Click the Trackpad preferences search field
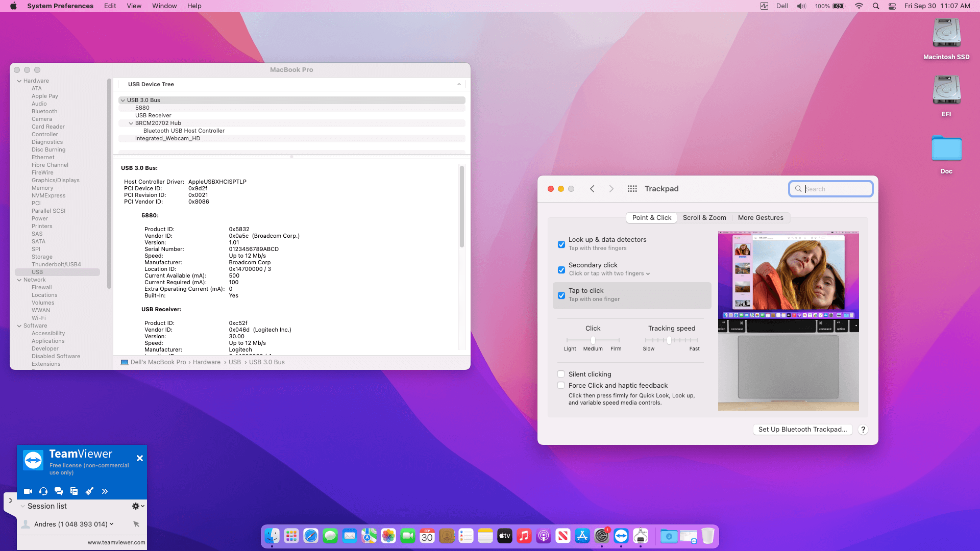Screen dimensions: 980x551 coord(836,189)
